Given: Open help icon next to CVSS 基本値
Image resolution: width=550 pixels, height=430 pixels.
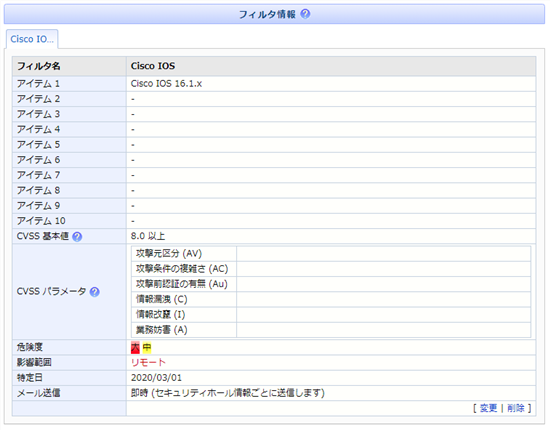Looking at the screenshot, I should [x=77, y=237].
